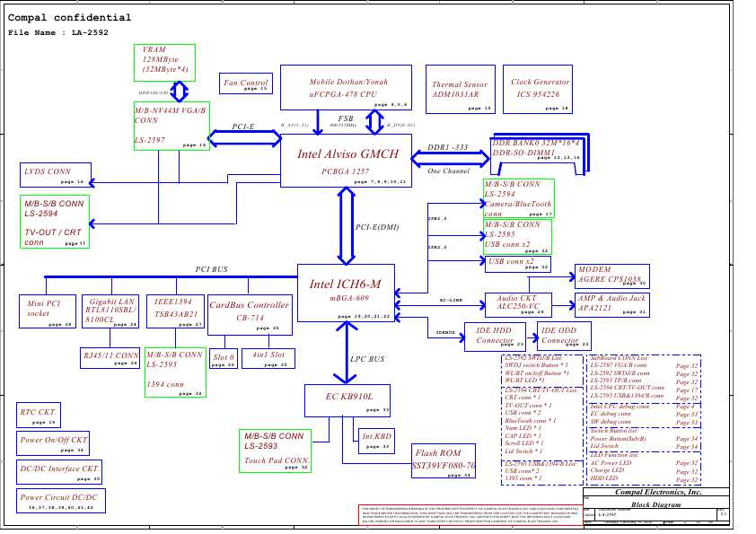
Task: Select the LVDS CONN block
Action: 56,175
